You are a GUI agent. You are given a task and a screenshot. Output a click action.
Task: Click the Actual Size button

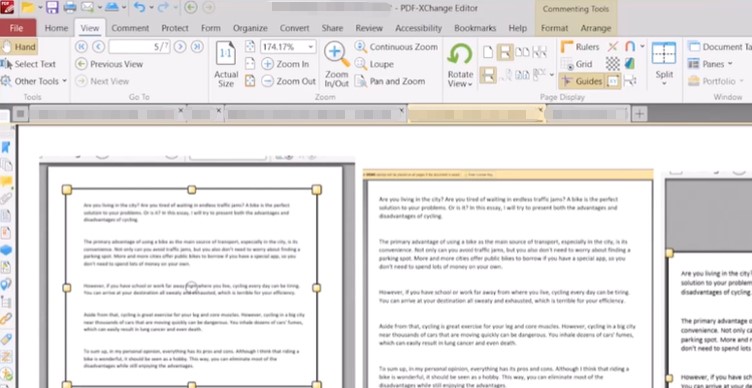pos(226,64)
